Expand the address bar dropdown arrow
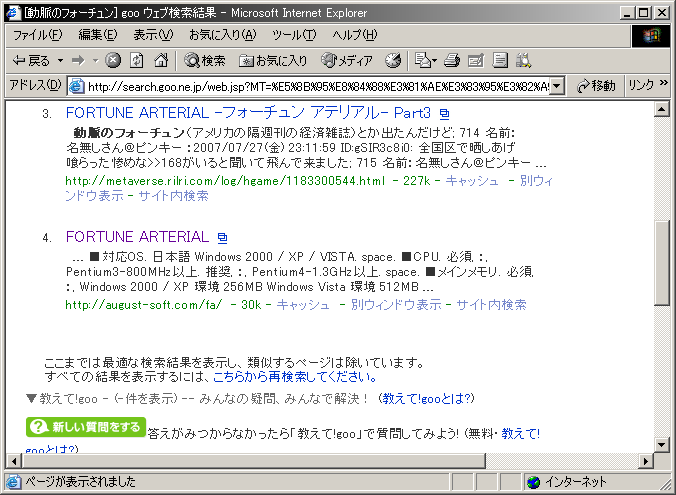This screenshot has width=676, height=495. point(557,86)
